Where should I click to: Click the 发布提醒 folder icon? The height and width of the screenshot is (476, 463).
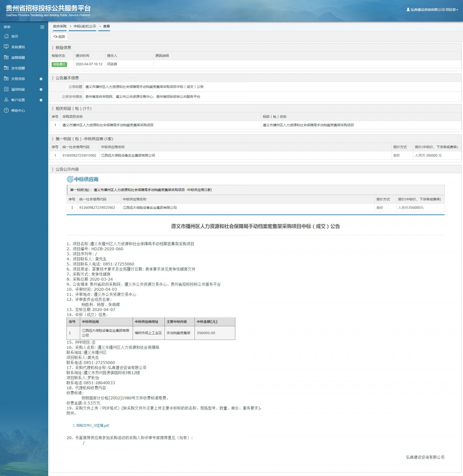(6, 68)
